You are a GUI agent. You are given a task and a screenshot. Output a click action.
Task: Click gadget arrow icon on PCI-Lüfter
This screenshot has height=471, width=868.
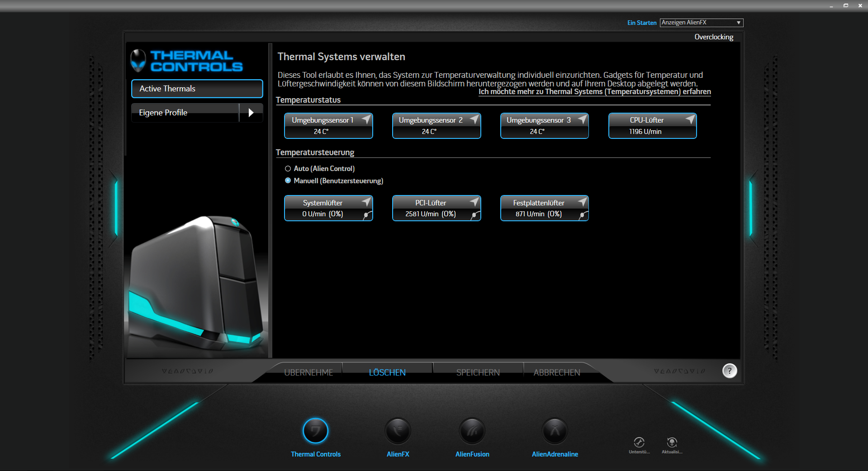[x=474, y=201]
